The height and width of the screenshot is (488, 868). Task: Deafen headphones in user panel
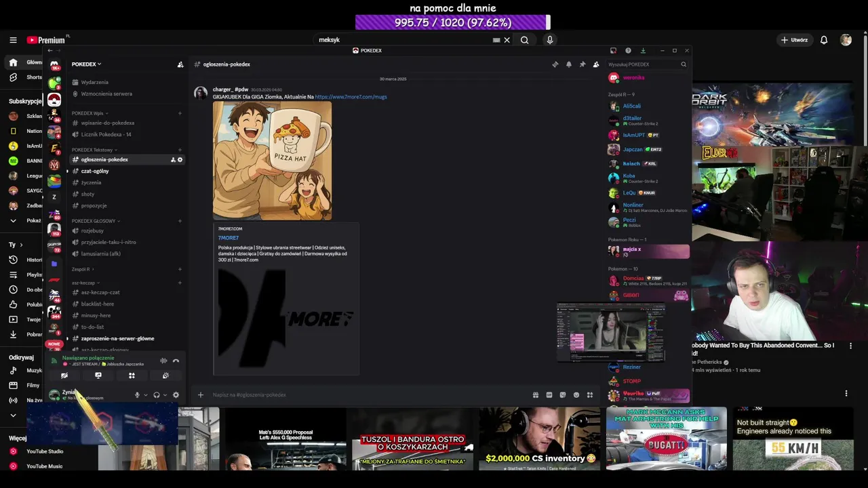click(x=157, y=395)
